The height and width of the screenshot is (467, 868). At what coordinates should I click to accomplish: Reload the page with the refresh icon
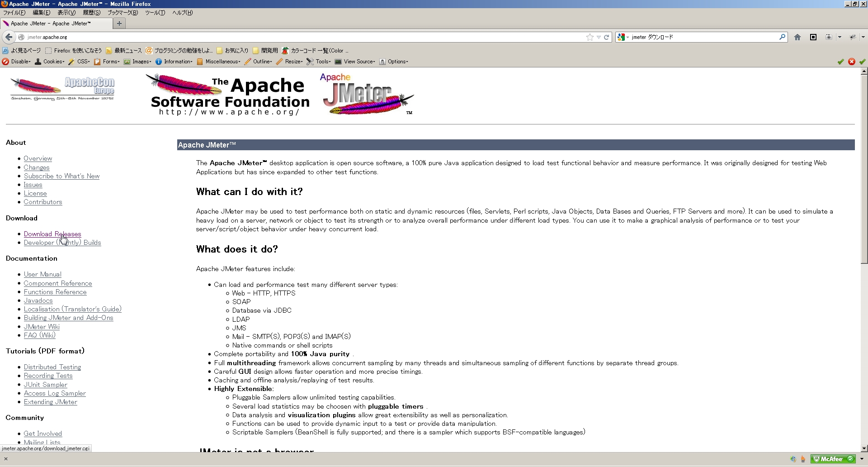coord(607,37)
